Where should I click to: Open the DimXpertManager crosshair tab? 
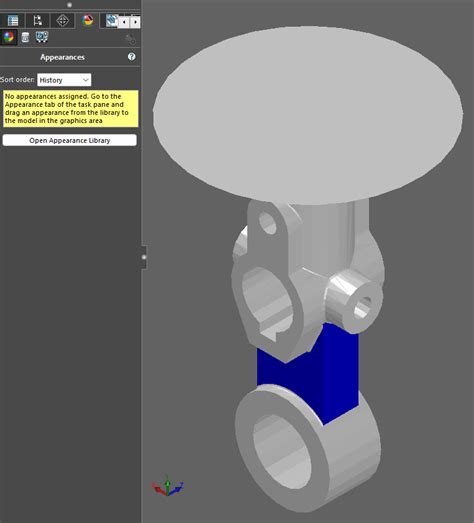[x=62, y=21]
